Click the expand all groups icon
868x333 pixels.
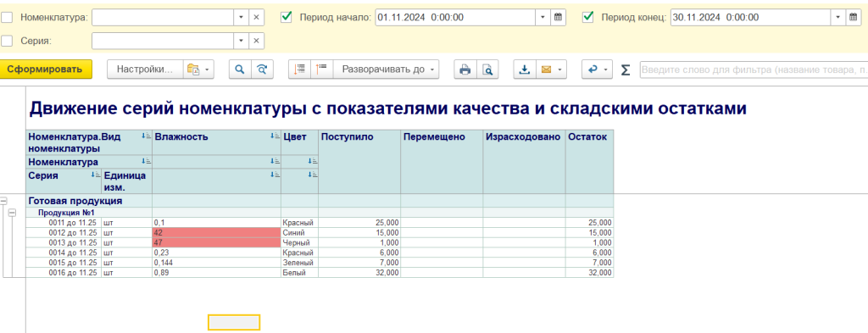tap(321, 69)
